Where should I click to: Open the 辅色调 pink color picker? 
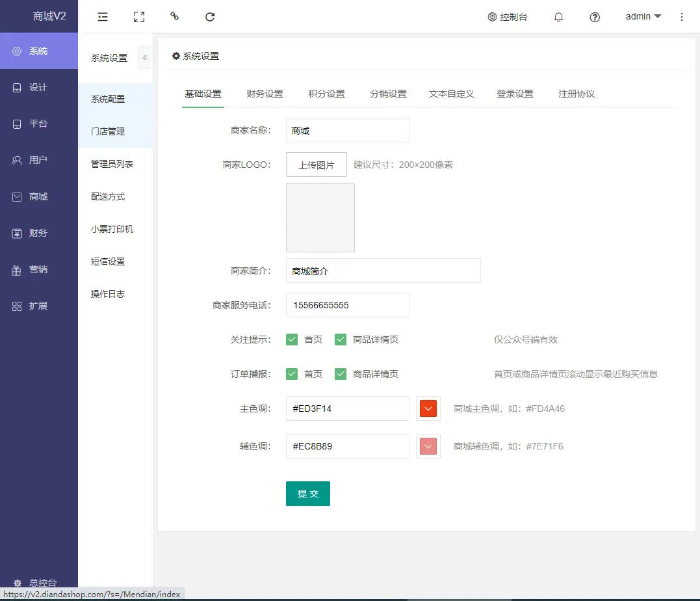tap(428, 446)
